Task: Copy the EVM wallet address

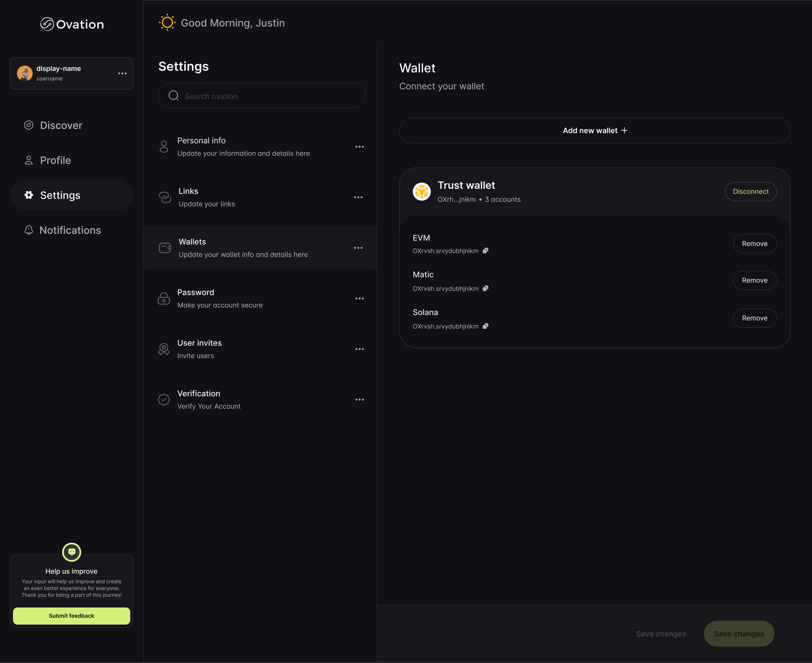Action: 485,251
